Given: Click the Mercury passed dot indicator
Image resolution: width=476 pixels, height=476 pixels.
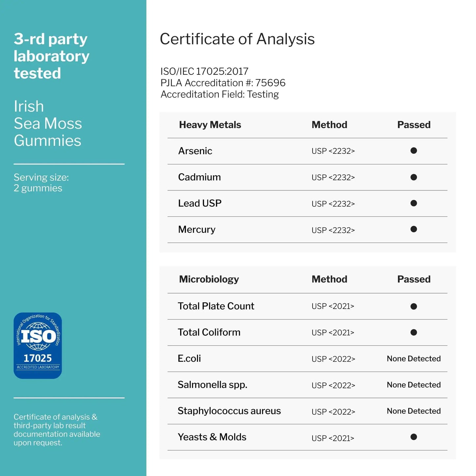Looking at the screenshot, I should [x=414, y=229].
